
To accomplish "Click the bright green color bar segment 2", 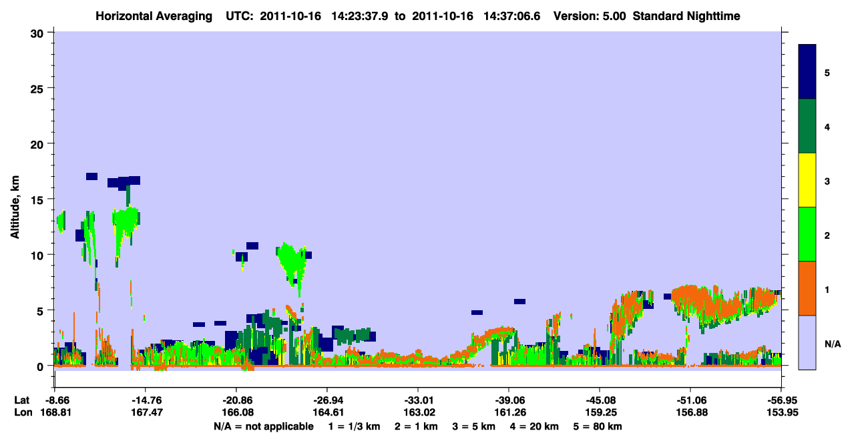I will click(x=807, y=234).
